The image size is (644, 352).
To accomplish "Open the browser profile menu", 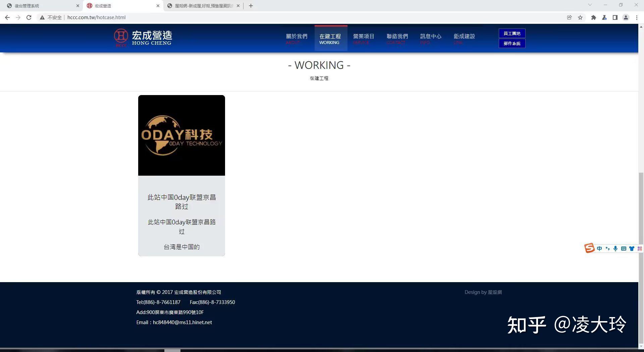I will 626,17.
